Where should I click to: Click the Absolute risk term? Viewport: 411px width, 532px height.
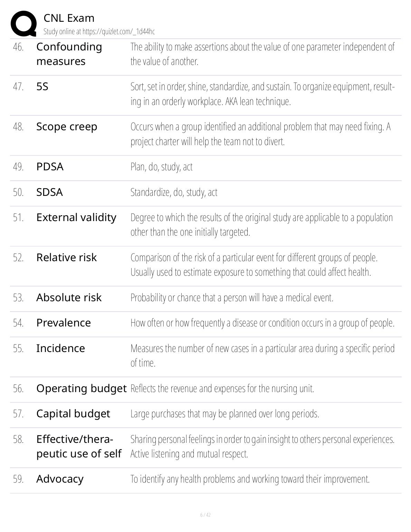pyautogui.click(x=69, y=297)
